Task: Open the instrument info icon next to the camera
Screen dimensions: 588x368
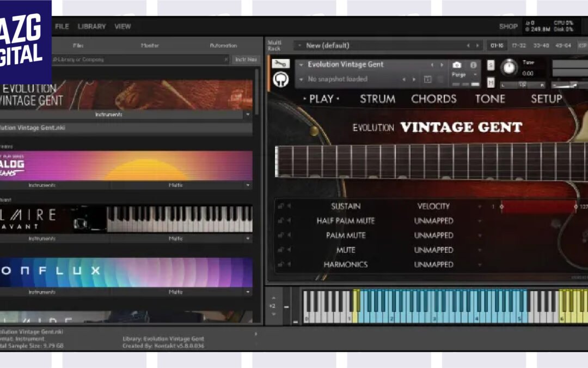Action: point(473,65)
